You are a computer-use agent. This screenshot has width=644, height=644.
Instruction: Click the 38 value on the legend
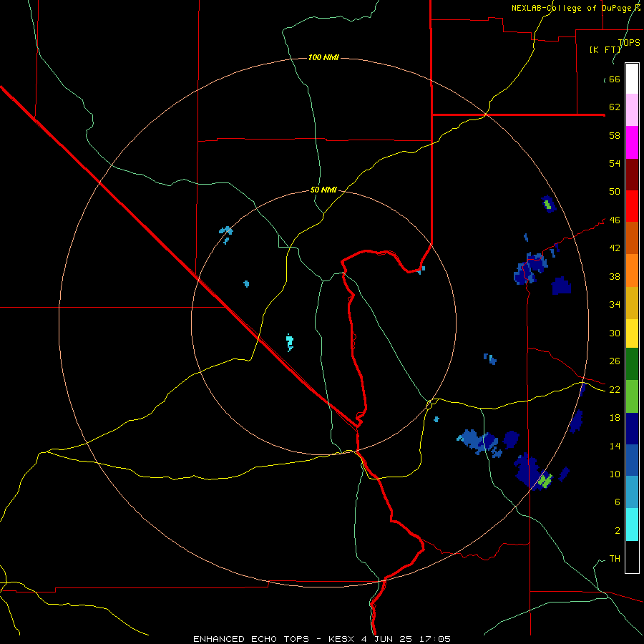(615, 276)
